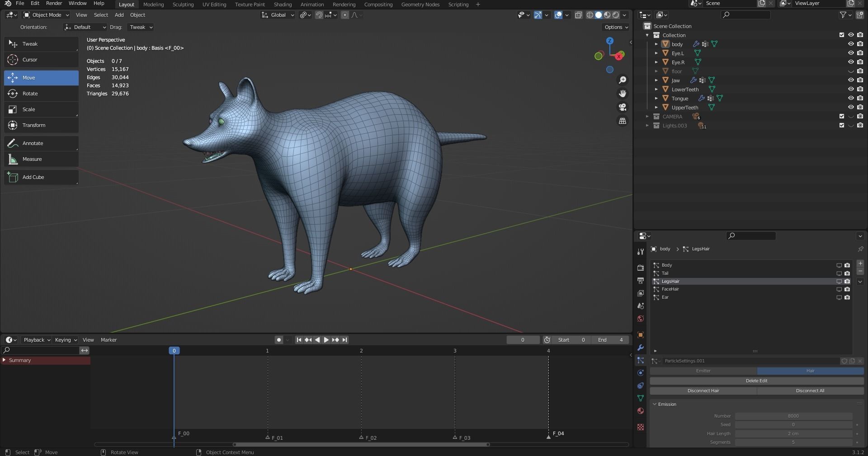Viewport: 868px width, 456px height.
Task: Expand the CAMERA collection
Action: pyautogui.click(x=647, y=116)
